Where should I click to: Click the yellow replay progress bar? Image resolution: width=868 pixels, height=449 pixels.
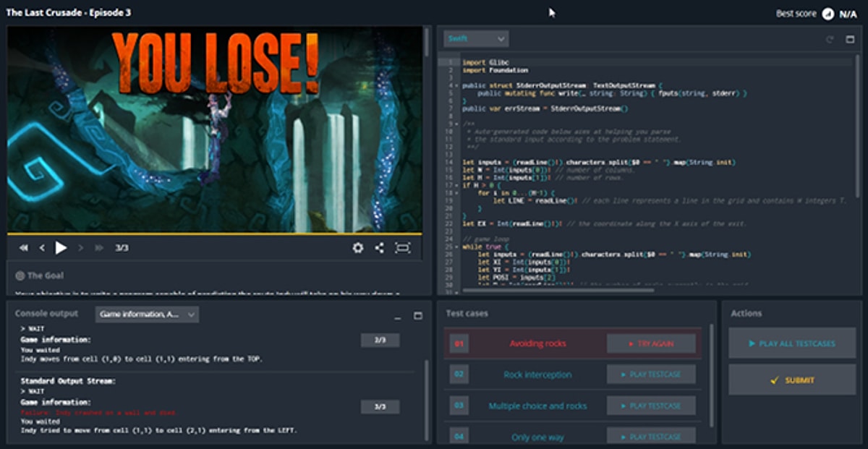215,234
